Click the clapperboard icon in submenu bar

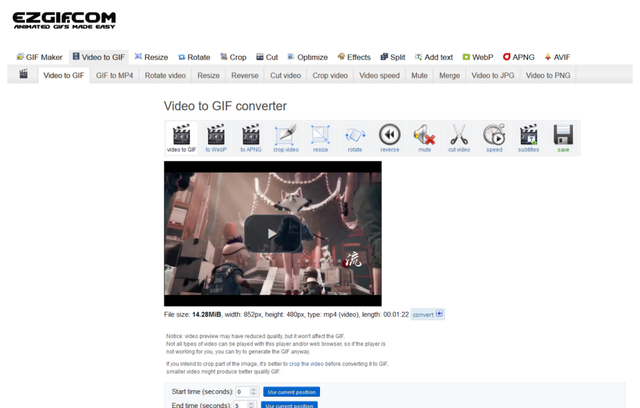24,74
